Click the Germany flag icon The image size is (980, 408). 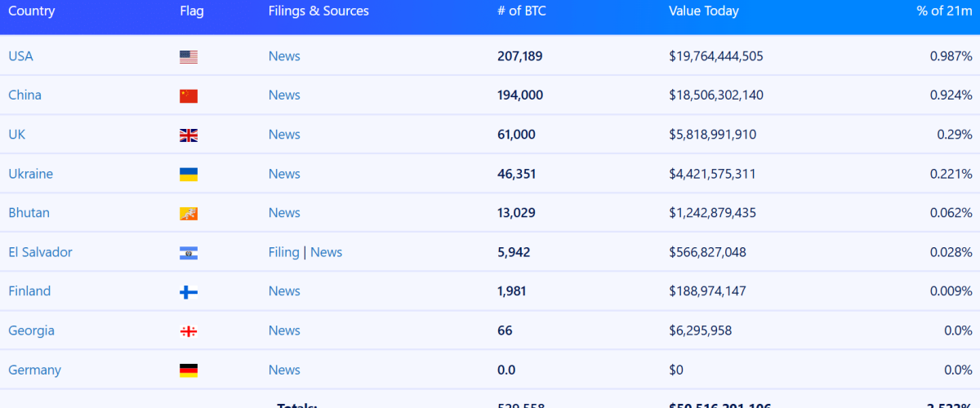coord(189,370)
